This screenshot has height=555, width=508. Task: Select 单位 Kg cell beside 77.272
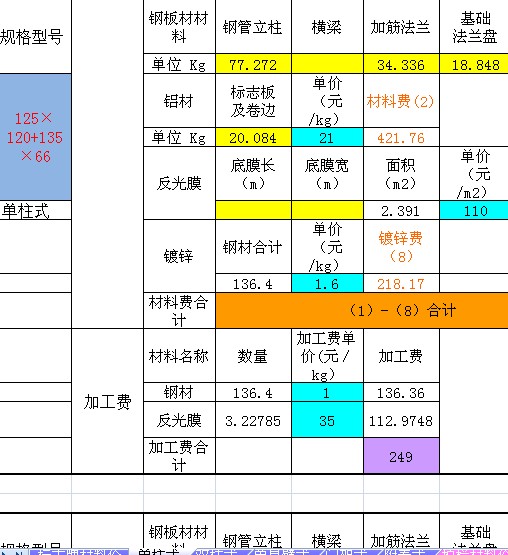[179, 64]
